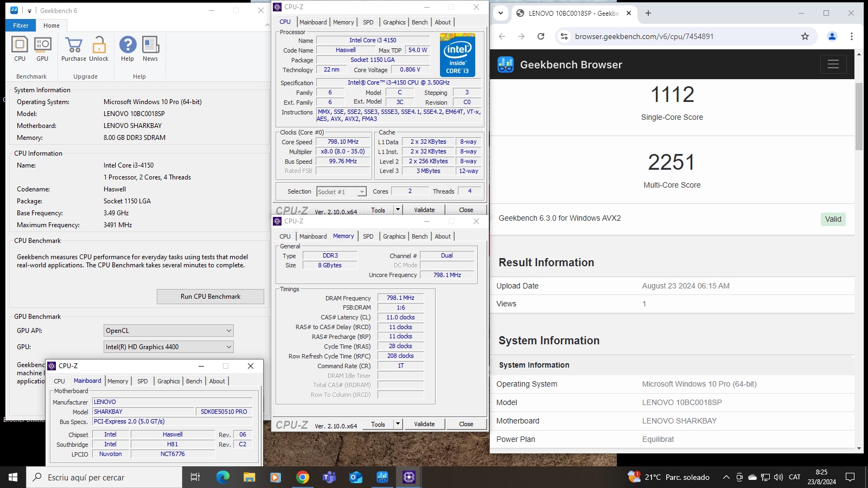Open Graphics tab in Memory CPU-Z window
Screen dimensions: 868x488
click(x=394, y=236)
